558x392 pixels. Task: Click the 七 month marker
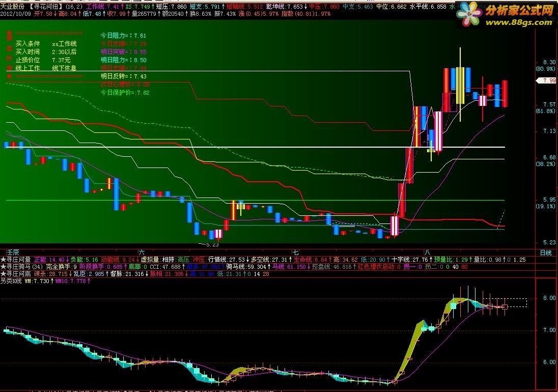coord(295,253)
